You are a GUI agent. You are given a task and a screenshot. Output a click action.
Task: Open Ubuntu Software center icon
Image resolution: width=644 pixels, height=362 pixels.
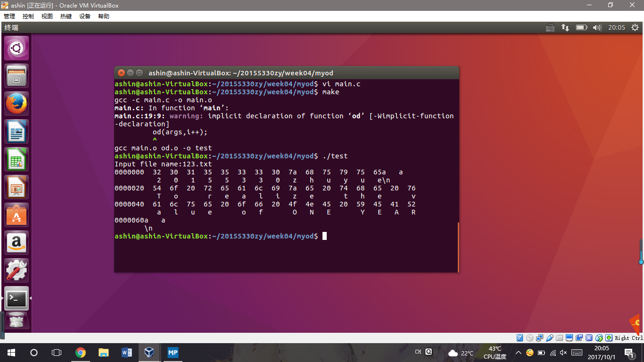[x=17, y=214]
